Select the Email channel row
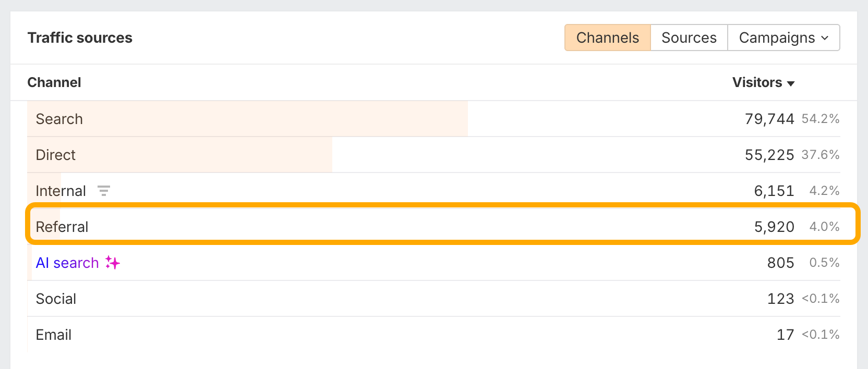 (433, 335)
